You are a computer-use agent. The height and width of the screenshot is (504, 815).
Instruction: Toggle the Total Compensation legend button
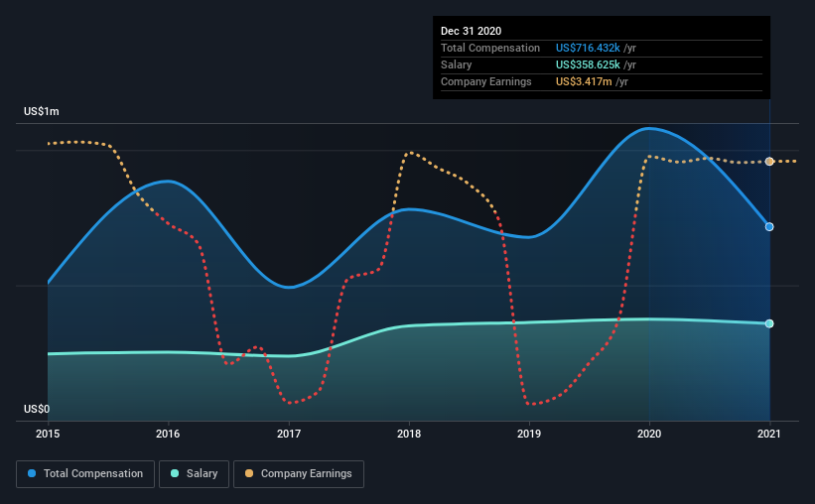click(85, 474)
